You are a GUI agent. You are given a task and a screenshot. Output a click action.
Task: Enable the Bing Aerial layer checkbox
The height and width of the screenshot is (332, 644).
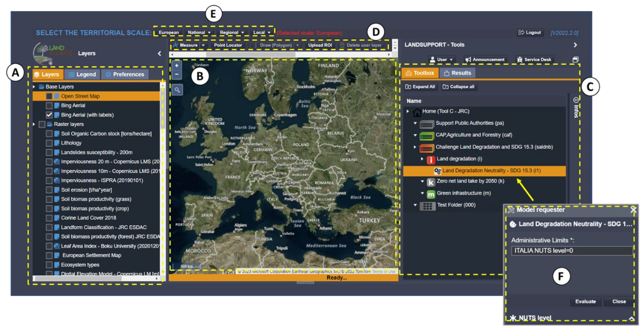pyautogui.click(x=49, y=105)
